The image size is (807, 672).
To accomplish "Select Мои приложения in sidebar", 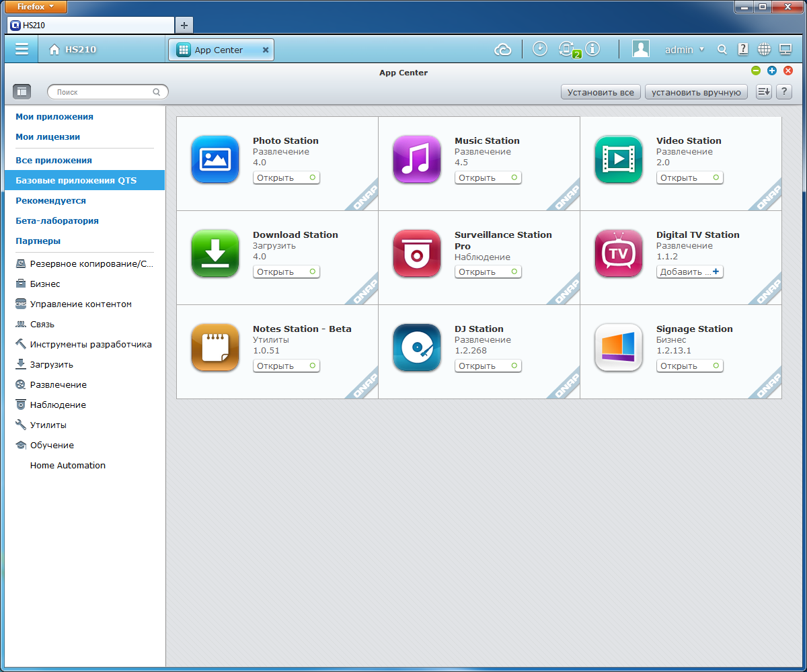I will pos(54,116).
